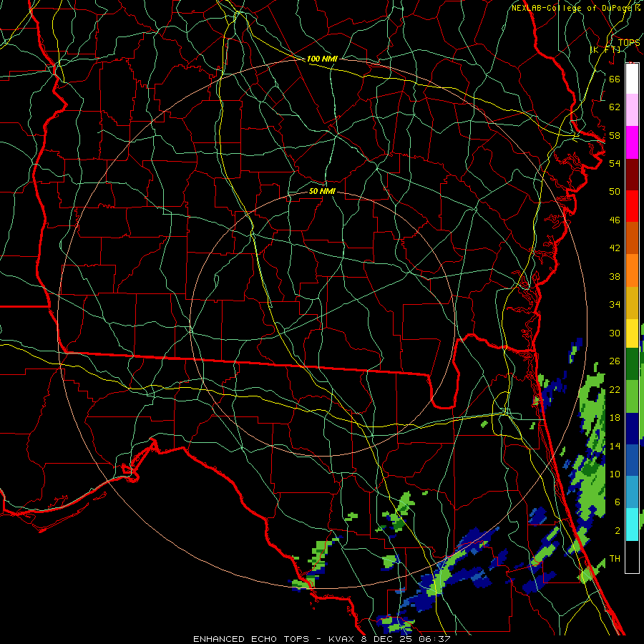Select the light green legend swatch

tap(632, 396)
